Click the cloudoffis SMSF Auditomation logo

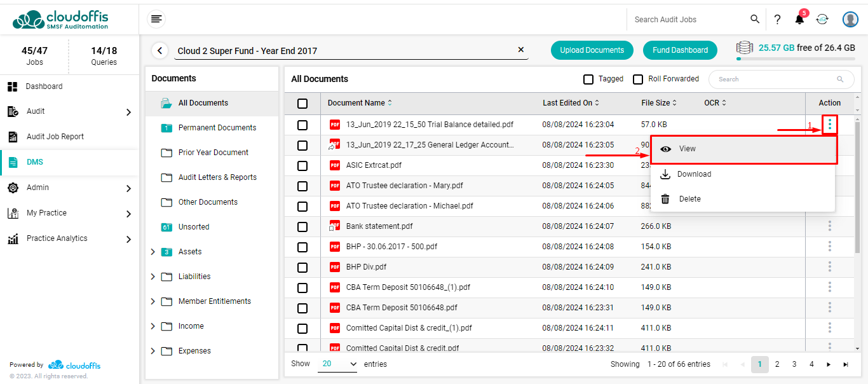(x=60, y=19)
